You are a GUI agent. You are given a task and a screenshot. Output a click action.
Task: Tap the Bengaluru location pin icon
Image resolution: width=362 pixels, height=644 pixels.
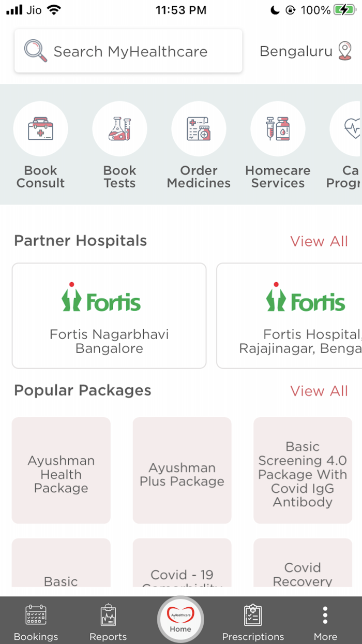click(347, 51)
